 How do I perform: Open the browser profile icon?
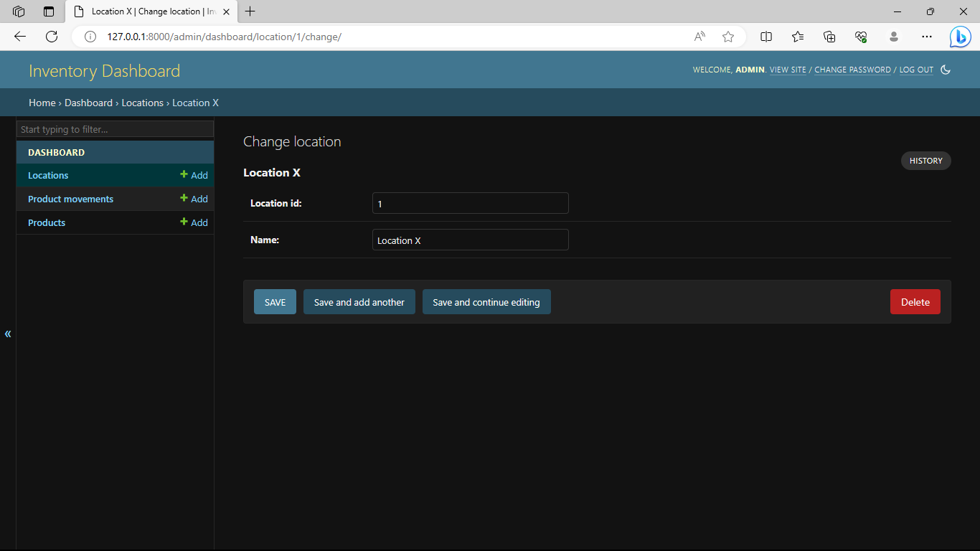tap(894, 37)
